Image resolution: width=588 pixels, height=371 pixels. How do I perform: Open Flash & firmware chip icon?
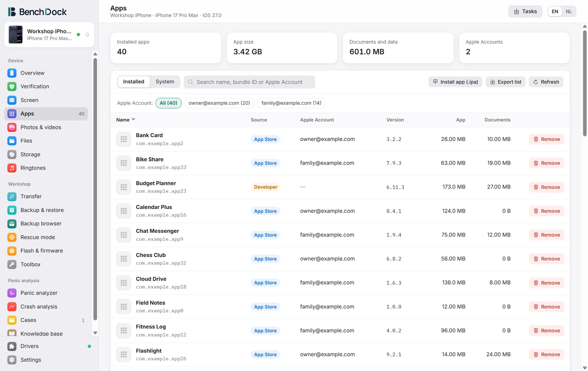(x=12, y=251)
